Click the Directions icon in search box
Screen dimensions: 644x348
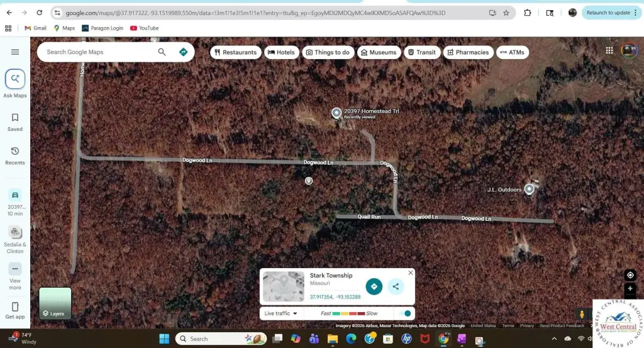point(183,52)
